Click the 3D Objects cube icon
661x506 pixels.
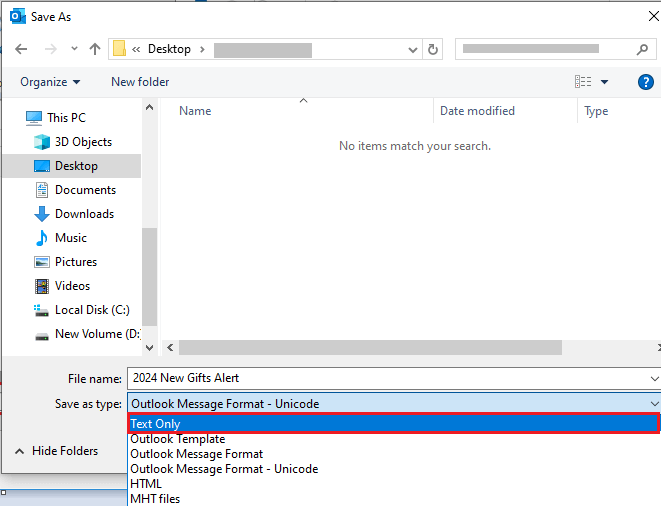(x=42, y=142)
